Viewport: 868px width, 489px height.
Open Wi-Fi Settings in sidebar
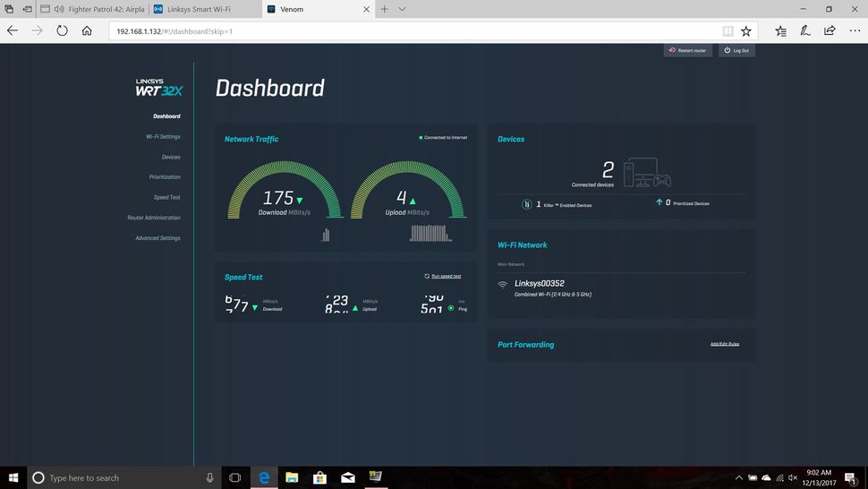coord(163,137)
